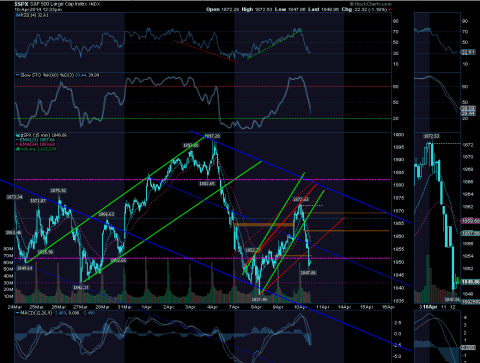Click the 24Mar date on the time axis
480x363 pixels.
[15, 307]
